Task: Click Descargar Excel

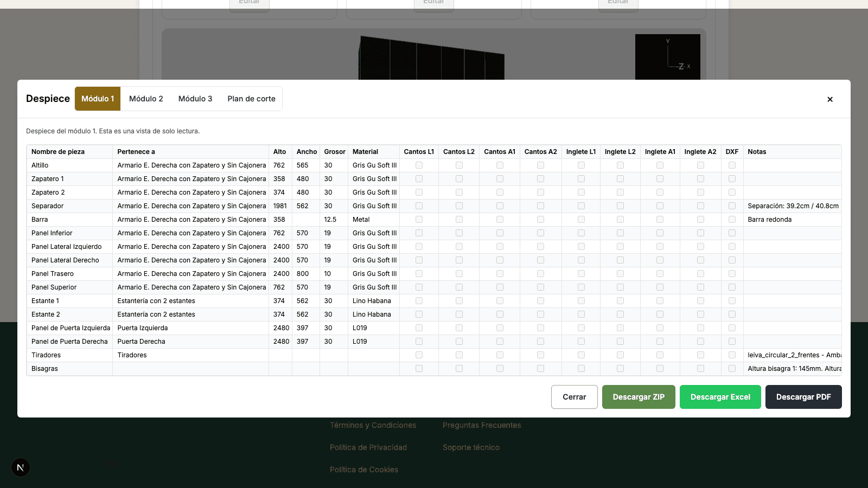Action: click(x=720, y=397)
